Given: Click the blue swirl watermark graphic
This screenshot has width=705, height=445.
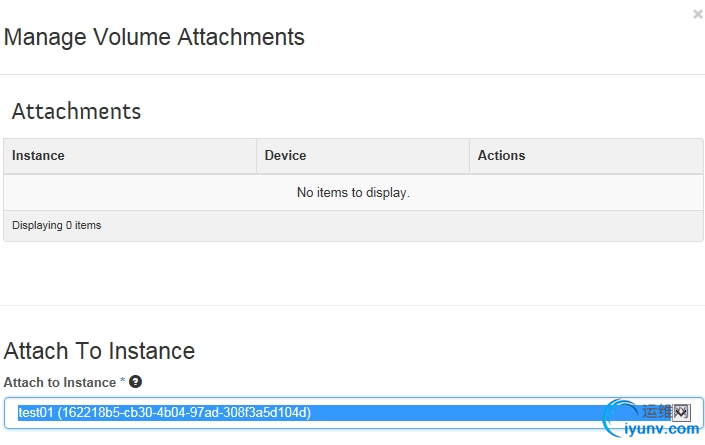Looking at the screenshot, I should [622, 418].
